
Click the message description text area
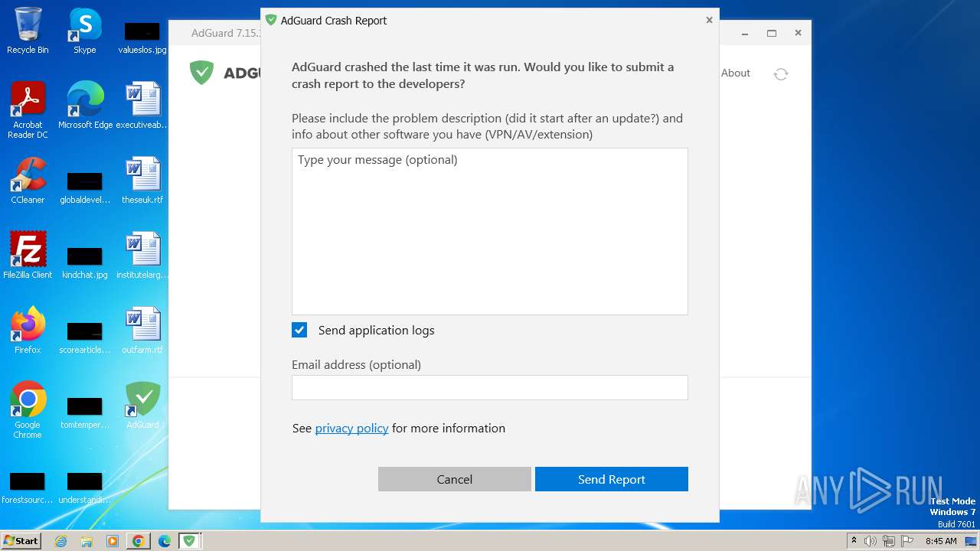click(x=490, y=231)
